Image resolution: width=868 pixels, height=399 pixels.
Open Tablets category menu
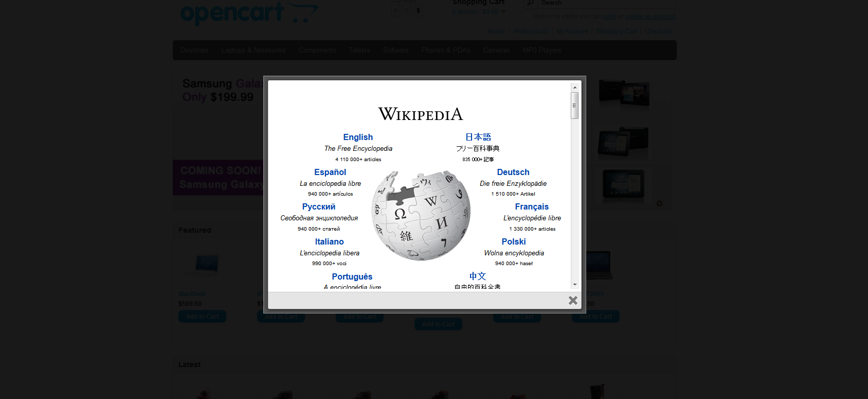pyautogui.click(x=359, y=50)
